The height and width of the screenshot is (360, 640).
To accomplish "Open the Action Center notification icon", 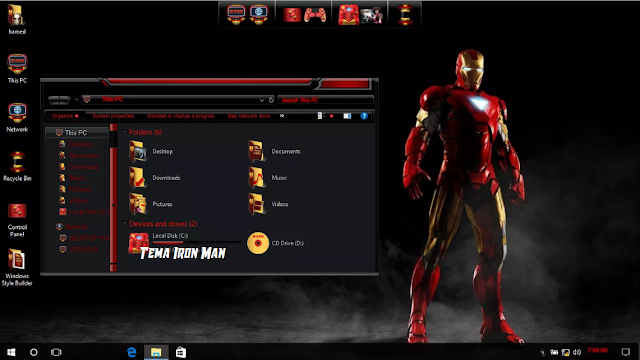I will tap(625, 352).
